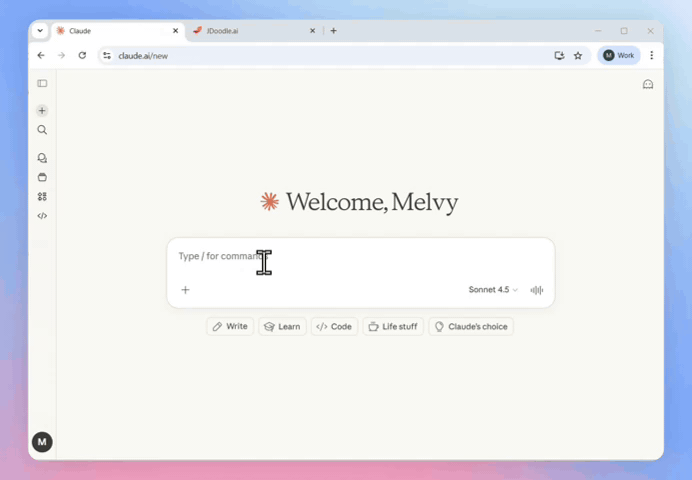Screen dimensions: 692x480
Task: Open the Projects icon in sidebar
Action: coord(42,177)
